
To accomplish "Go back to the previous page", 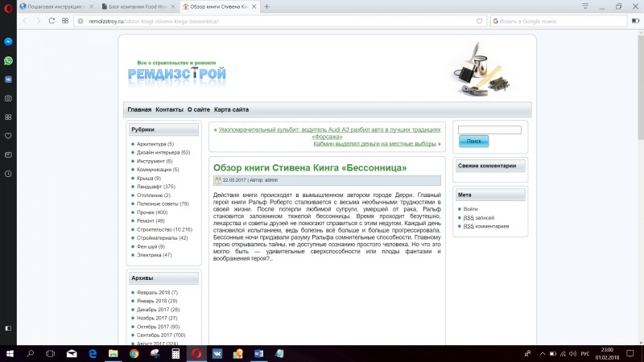I will 25,21.
